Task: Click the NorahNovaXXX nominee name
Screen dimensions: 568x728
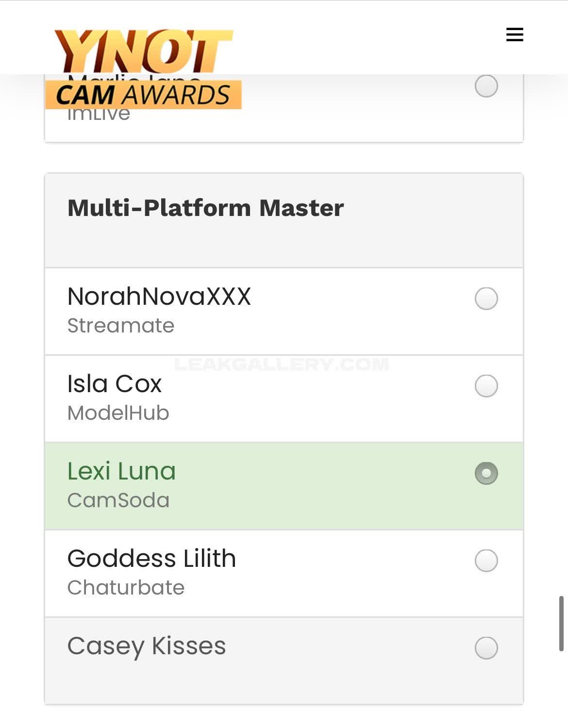Action: (x=159, y=296)
